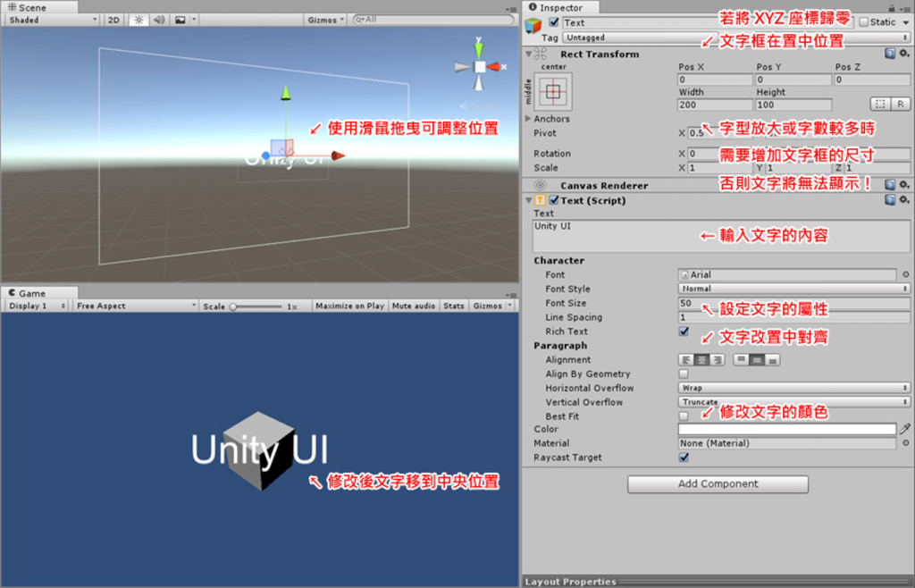This screenshot has width=915, height=588.
Task: Enable the Best Fit checkbox
Action: click(684, 416)
